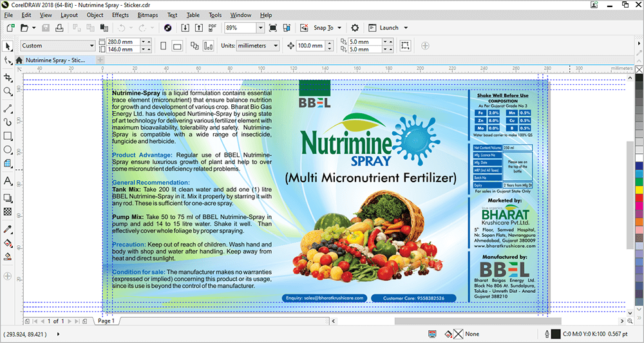
Task: Select the Smart Fill tool
Action: 7,257
